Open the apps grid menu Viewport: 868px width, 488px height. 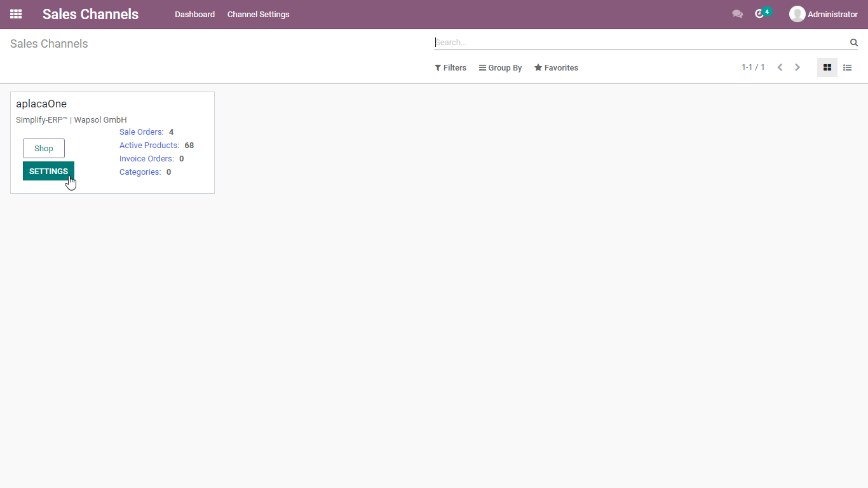[16, 14]
